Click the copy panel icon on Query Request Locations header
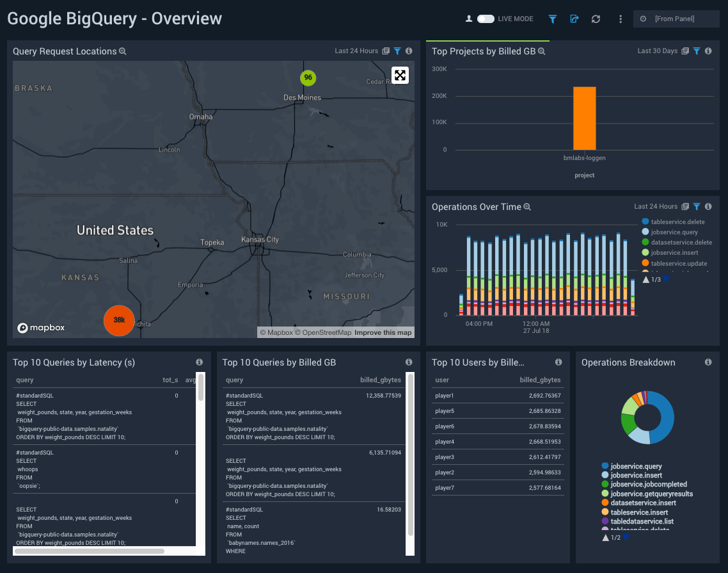 [x=384, y=51]
